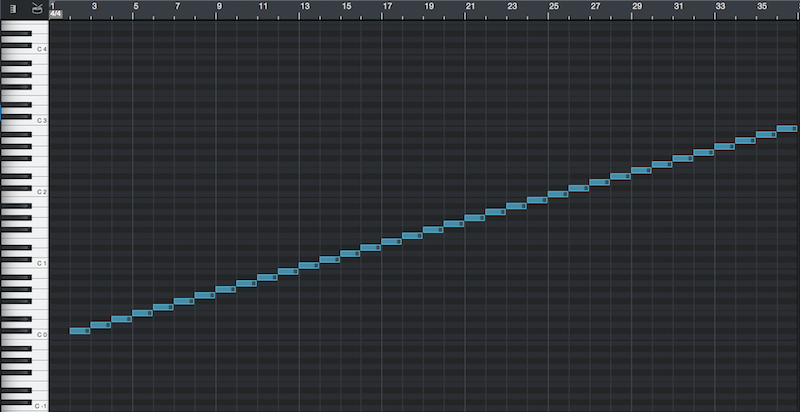Screen dimensions: 800x412
Task: Select the B0 note starting at bar 13
Action: coord(309,265)
